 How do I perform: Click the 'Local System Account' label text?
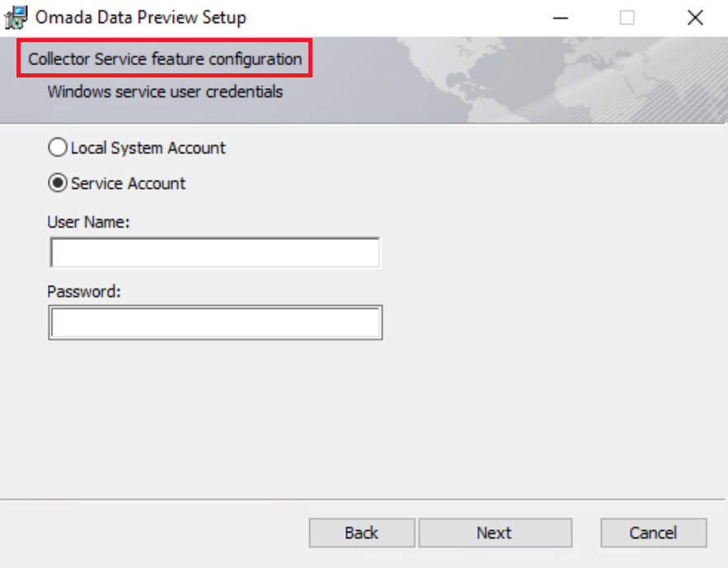(148, 148)
